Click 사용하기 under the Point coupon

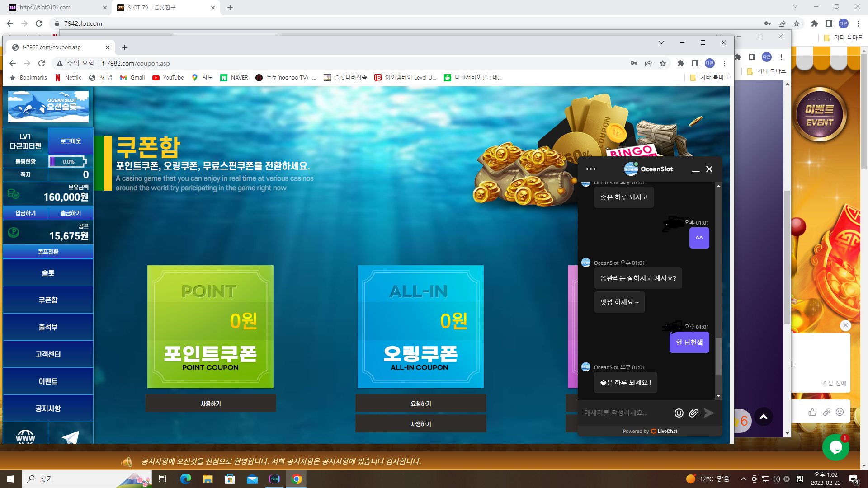pyautogui.click(x=211, y=404)
